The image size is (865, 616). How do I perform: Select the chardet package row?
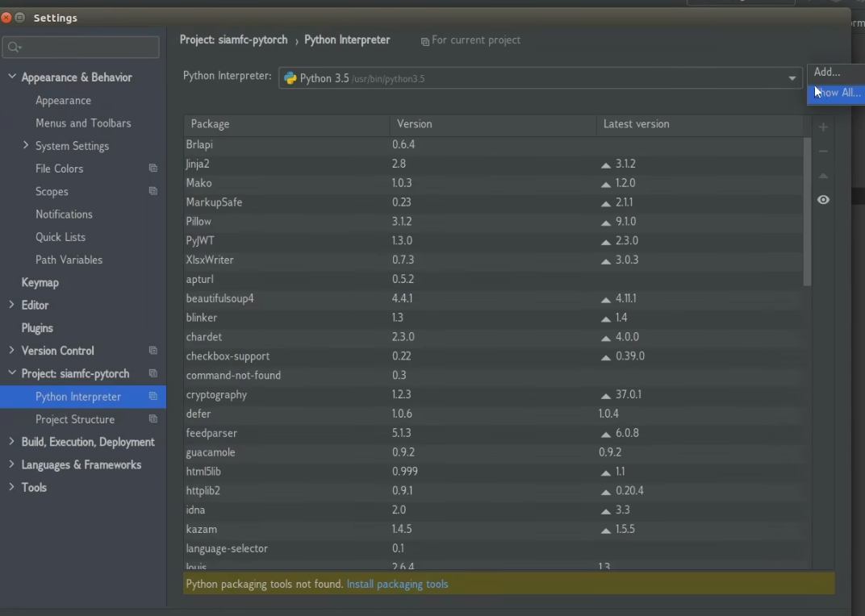coord(493,336)
